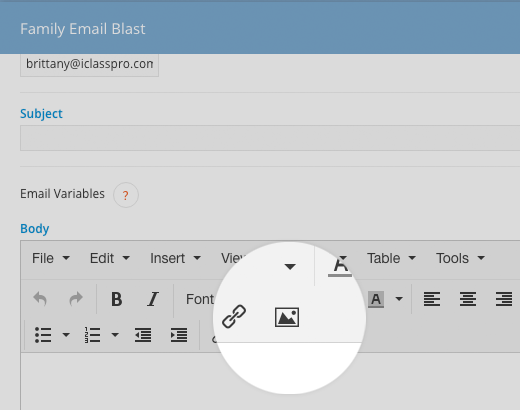Decrease the paragraph indent
The height and width of the screenshot is (410, 520).
pos(143,335)
